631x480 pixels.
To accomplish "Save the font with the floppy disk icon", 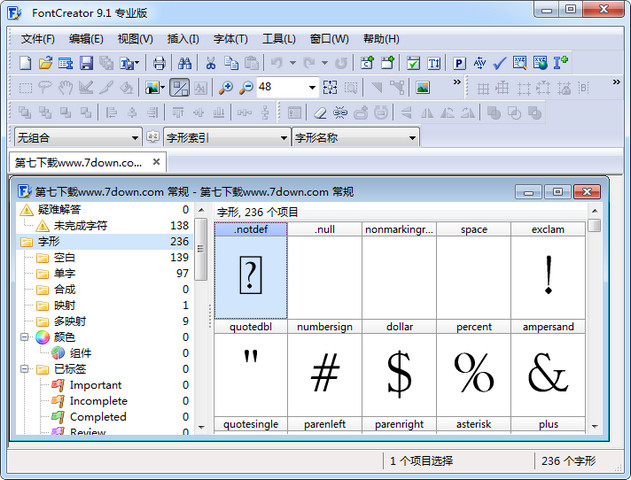I will pos(86,63).
